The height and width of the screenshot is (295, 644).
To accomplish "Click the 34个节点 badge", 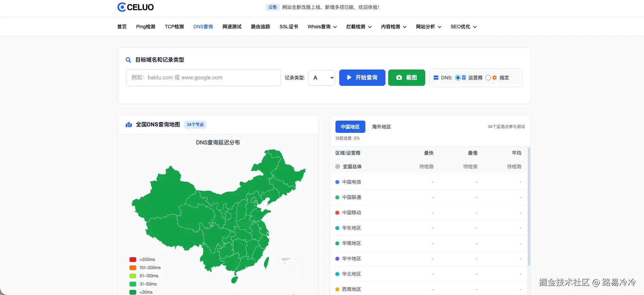I will [x=195, y=125].
